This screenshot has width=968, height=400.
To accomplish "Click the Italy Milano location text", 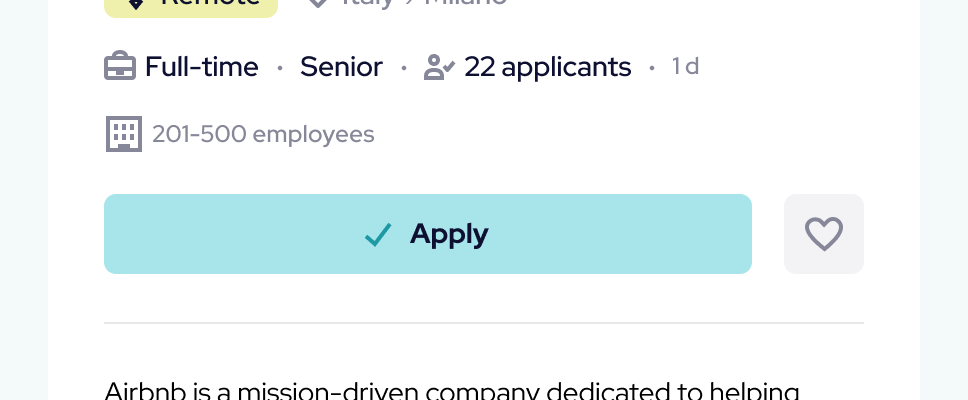I will pyautogui.click(x=422, y=3).
